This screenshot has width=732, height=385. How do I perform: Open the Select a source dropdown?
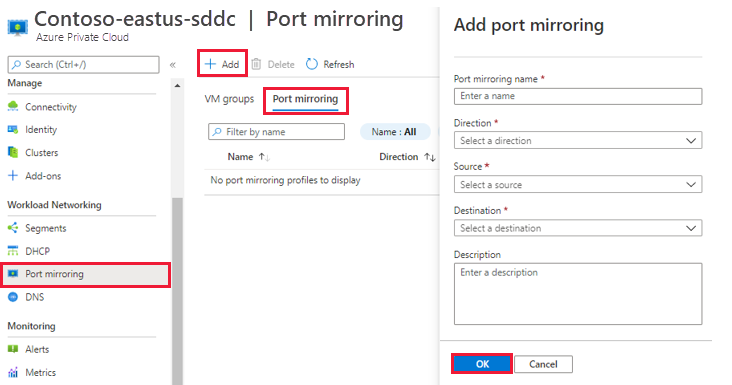click(x=578, y=184)
